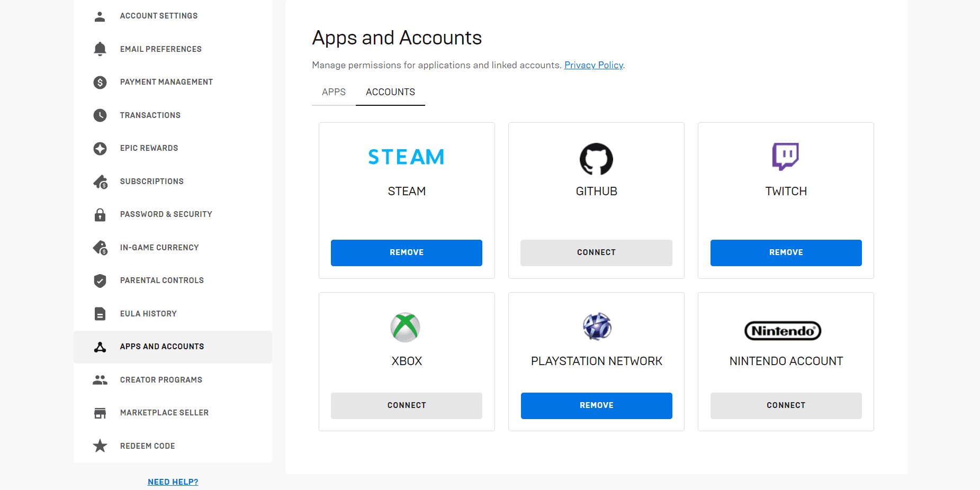Screen dimensions: 980x490
Task: Select the PlayStation Network logo
Action: [x=596, y=326]
